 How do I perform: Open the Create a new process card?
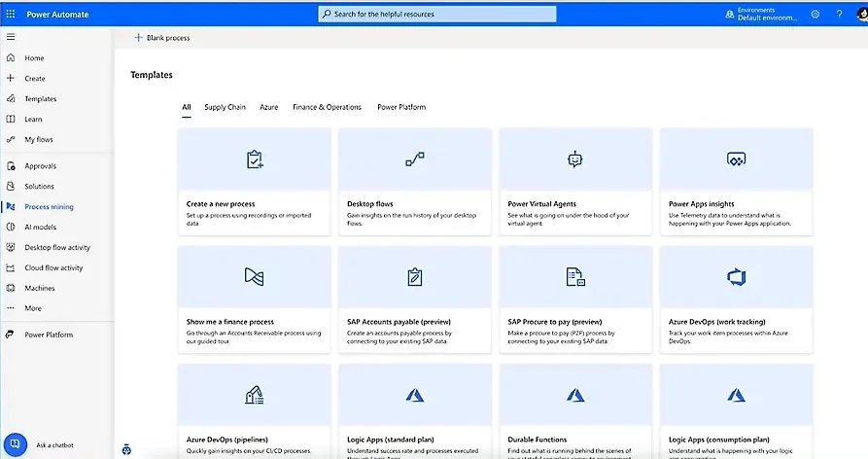pos(254,182)
